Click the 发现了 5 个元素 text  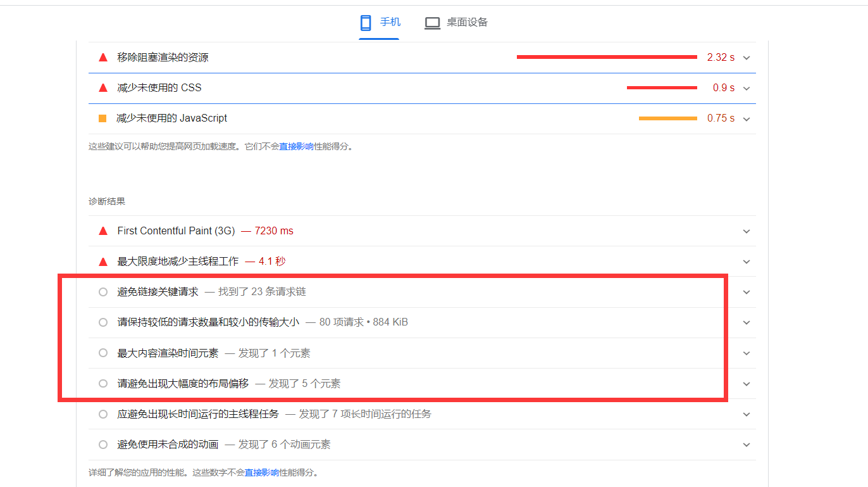(305, 384)
